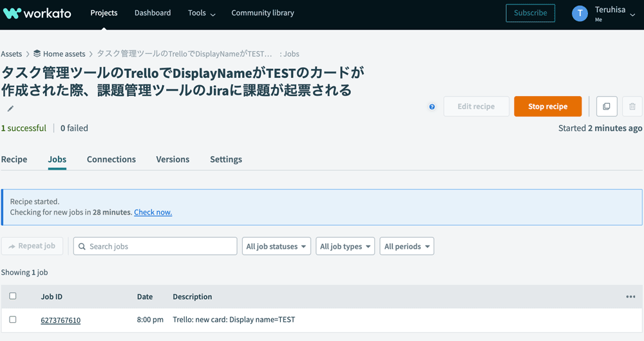
Task: Open the All periods filter
Action: point(407,246)
